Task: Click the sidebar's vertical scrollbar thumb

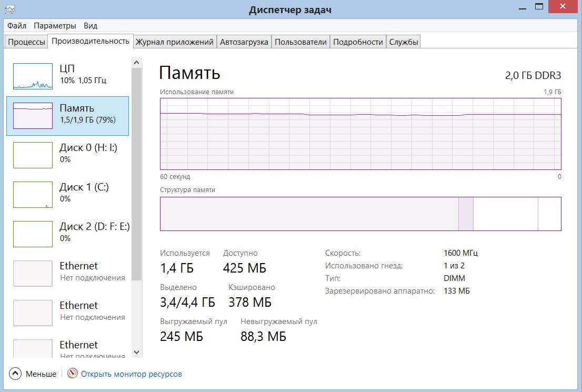Action: point(137,174)
